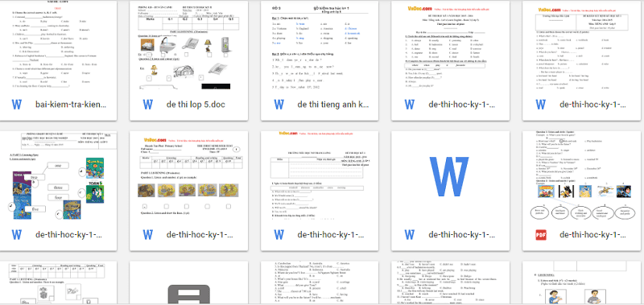Click Word icon under the large blank Word placeholder
This screenshot has width=644, height=305.
pos(410,235)
